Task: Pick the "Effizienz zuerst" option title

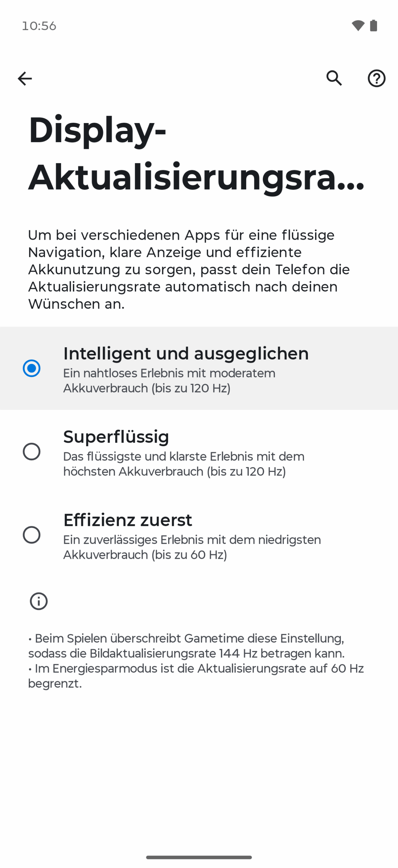Action: pyautogui.click(x=128, y=520)
